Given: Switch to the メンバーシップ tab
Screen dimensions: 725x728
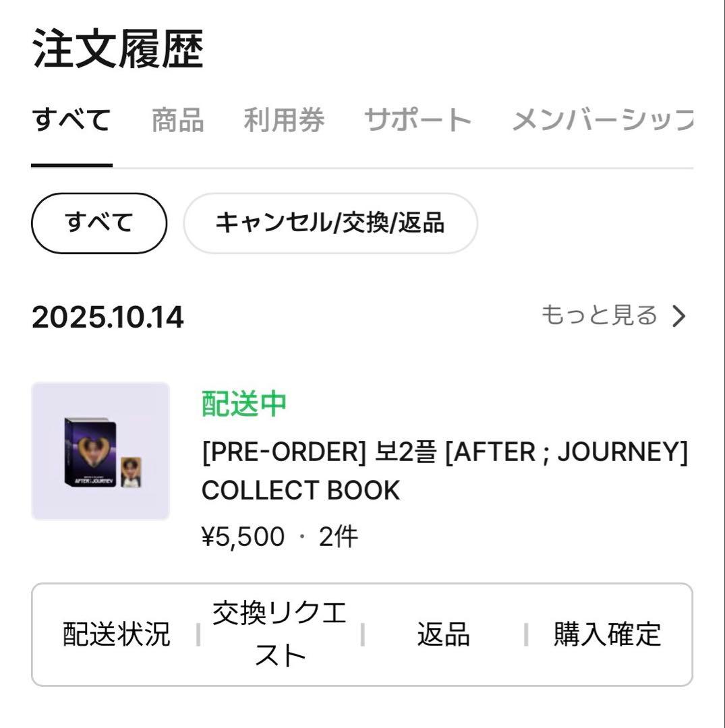Looking at the screenshot, I should 602,121.
